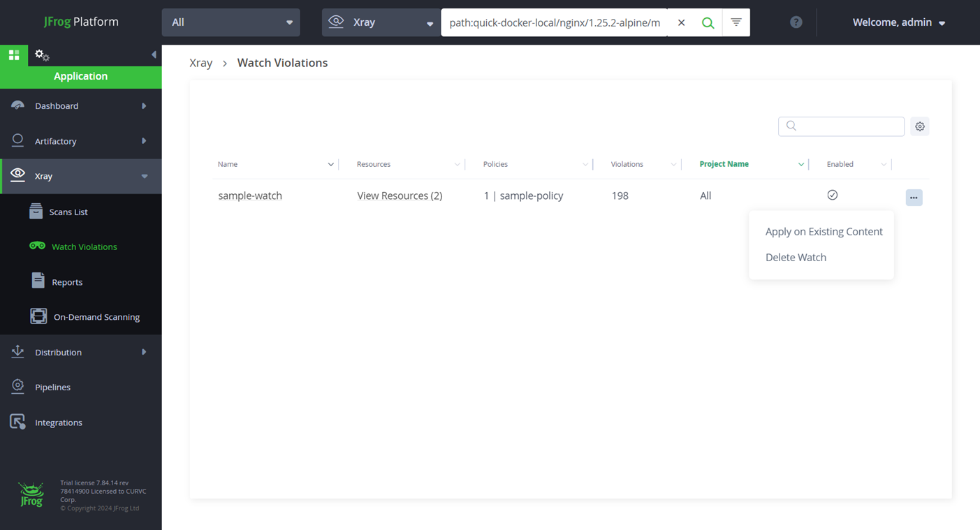Click the Distribution download icon

(18, 351)
